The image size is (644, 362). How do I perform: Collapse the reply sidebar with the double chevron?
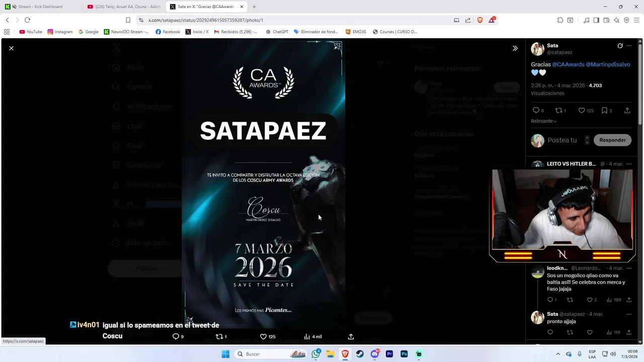pos(515,48)
